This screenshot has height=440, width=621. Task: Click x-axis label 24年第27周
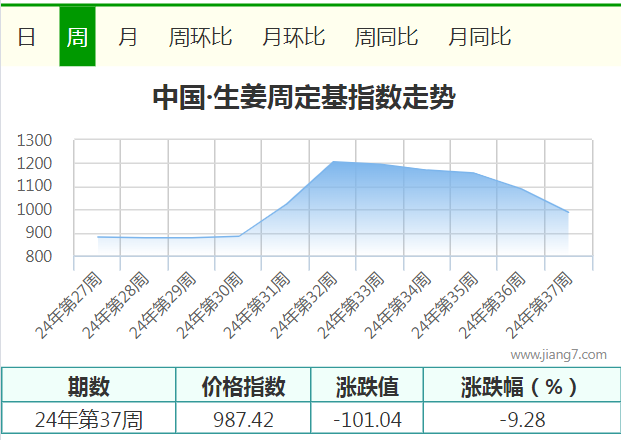69,306
